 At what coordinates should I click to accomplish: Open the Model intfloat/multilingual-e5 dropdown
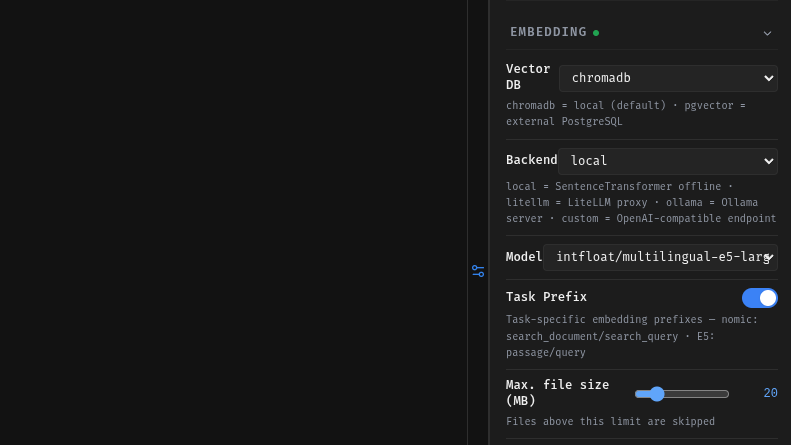tap(660, 257)
